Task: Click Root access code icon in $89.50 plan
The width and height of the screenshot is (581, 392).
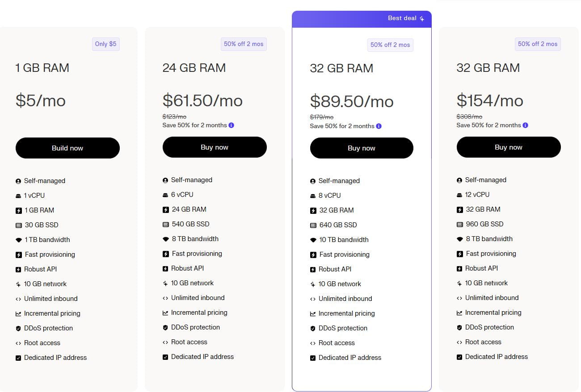Action: [313, 343]
